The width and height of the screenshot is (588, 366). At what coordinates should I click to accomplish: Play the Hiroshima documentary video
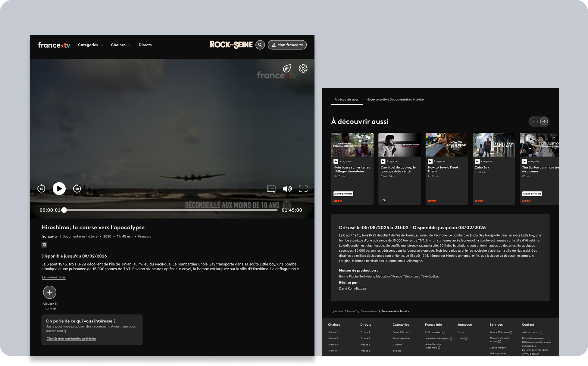(59, 189)
